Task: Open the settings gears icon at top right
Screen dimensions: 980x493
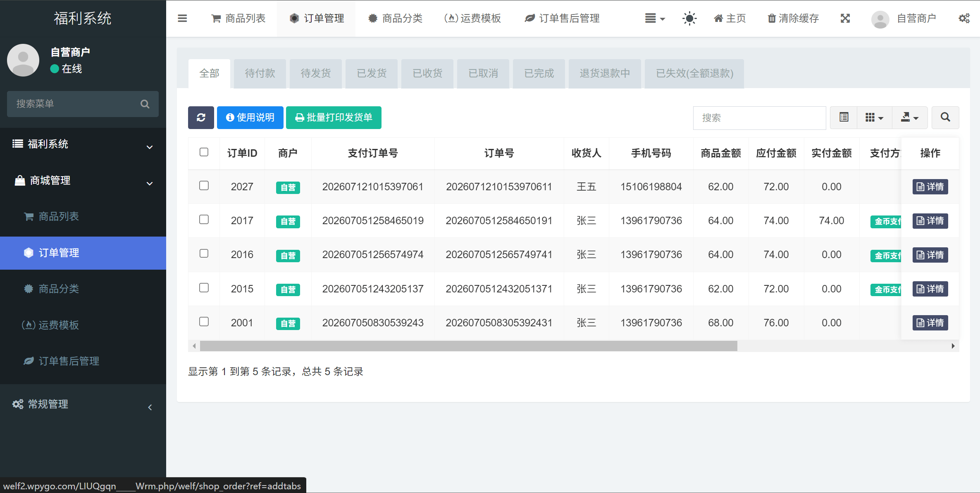Action: 964,18
